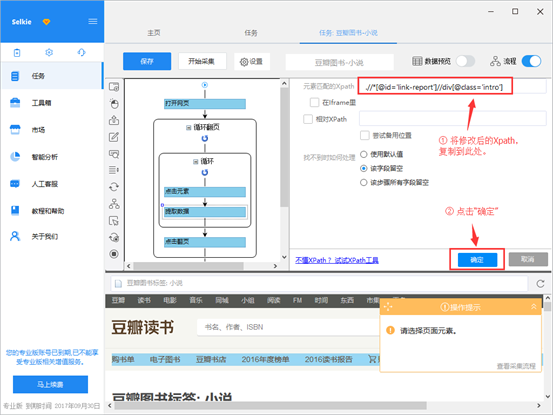Click the blue start node at workflow top
The width and height of the screenshot is (553, 415).
(x=205, y=85)
